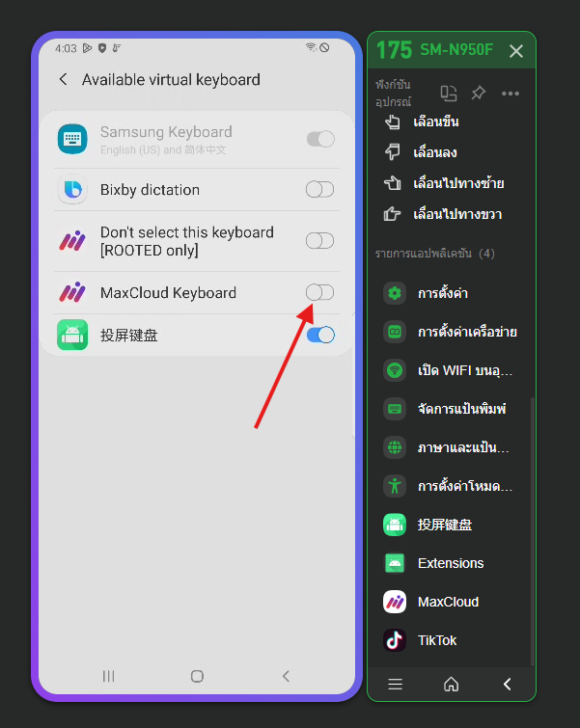Go back from Available virtual keyboard
This screenshot has width=580, height=728.
click(x=63, y=79)
